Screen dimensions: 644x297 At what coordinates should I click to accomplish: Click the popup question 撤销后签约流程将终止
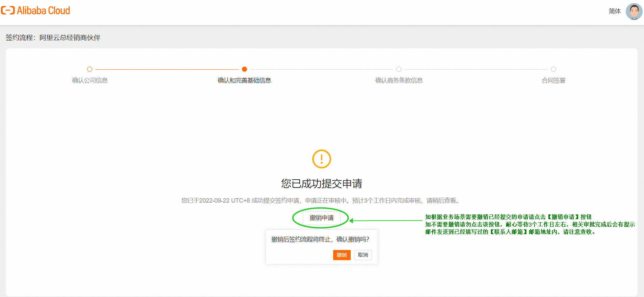tap(320, 239)
